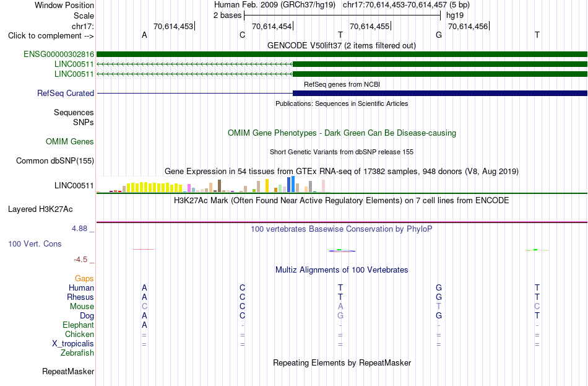
Task: Click the Sequences track label
Action: point(74,112)
